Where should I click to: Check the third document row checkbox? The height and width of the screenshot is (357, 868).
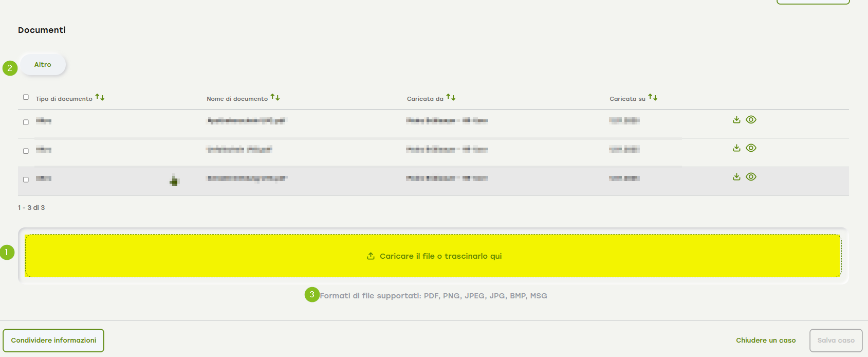(x=26, y=180)
